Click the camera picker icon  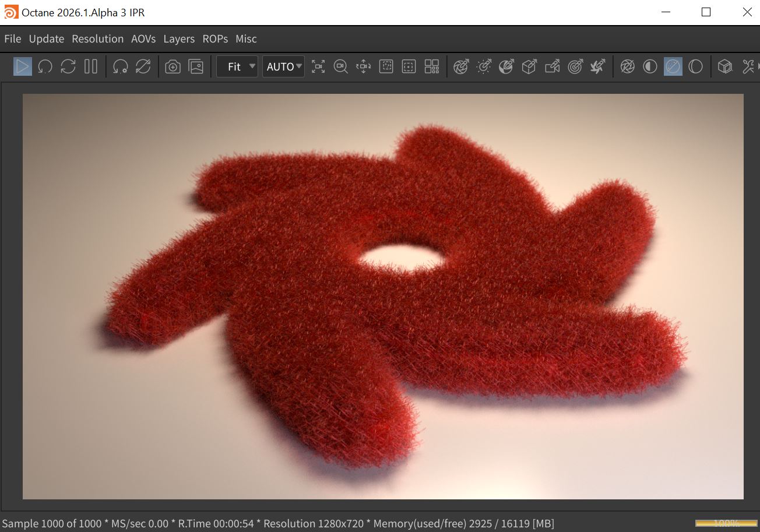click(552, 67)
